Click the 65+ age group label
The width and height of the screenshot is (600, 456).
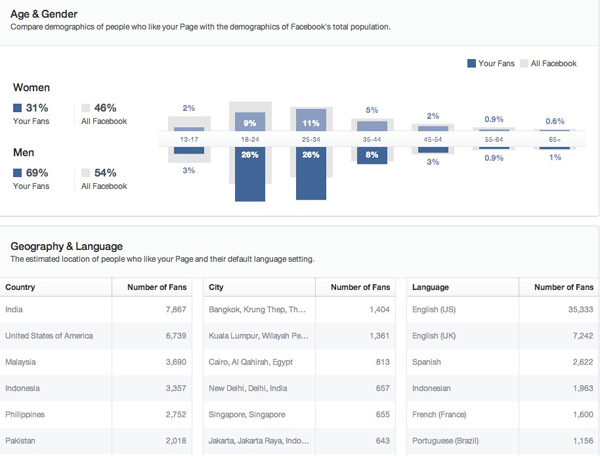pyautogui.click(x=555, y=141)
